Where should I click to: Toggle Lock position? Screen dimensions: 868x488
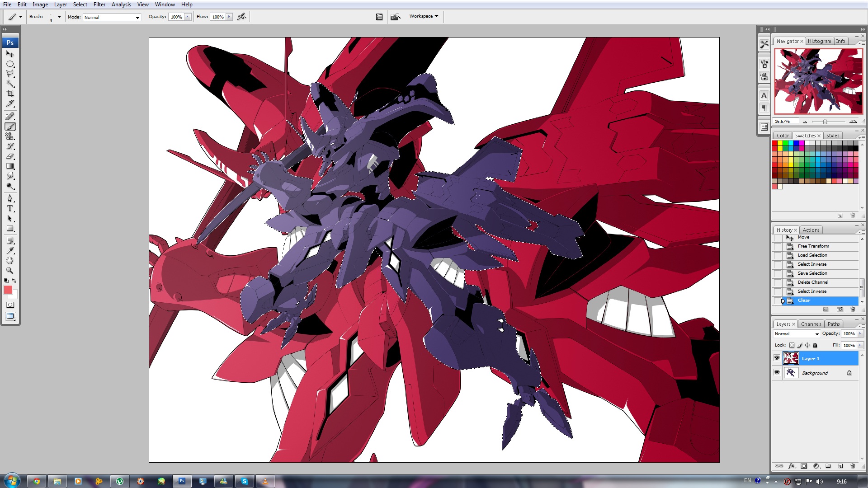pos(807,345)
